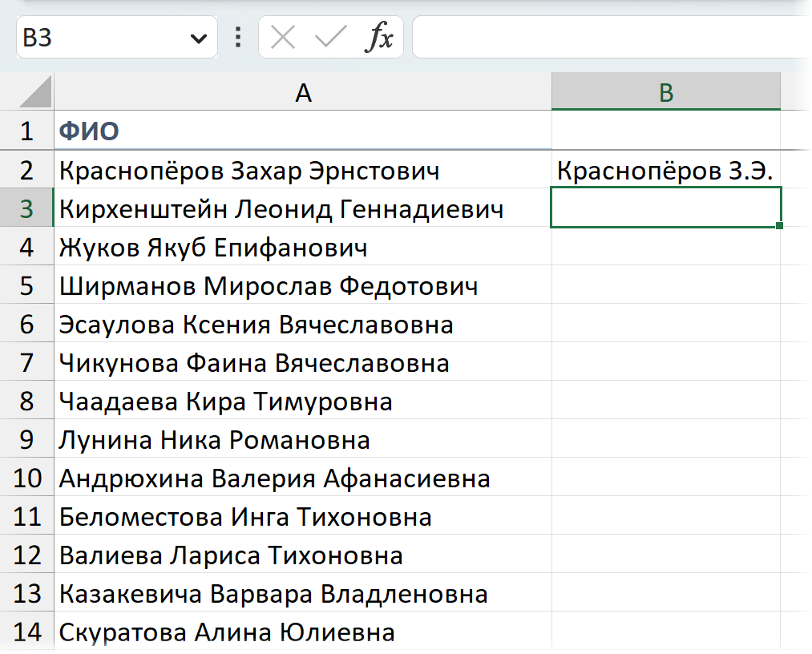Select row 14 header
Screen dimensions: 812x654
pos(26,632)
